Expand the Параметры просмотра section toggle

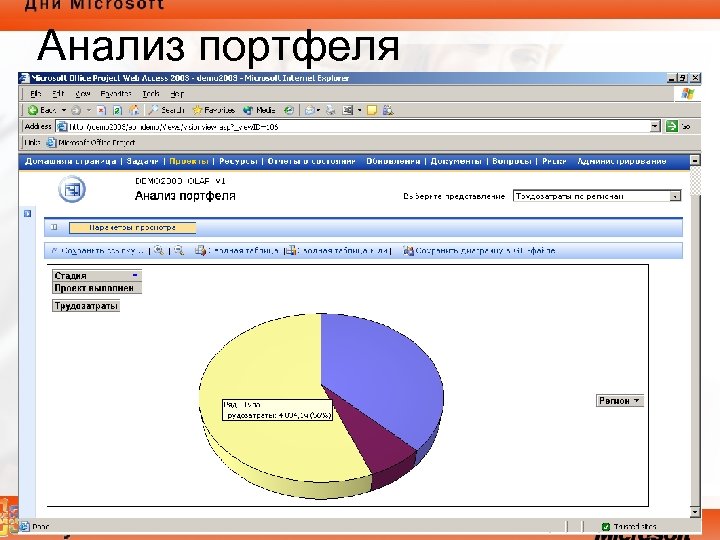click(55, 227)
